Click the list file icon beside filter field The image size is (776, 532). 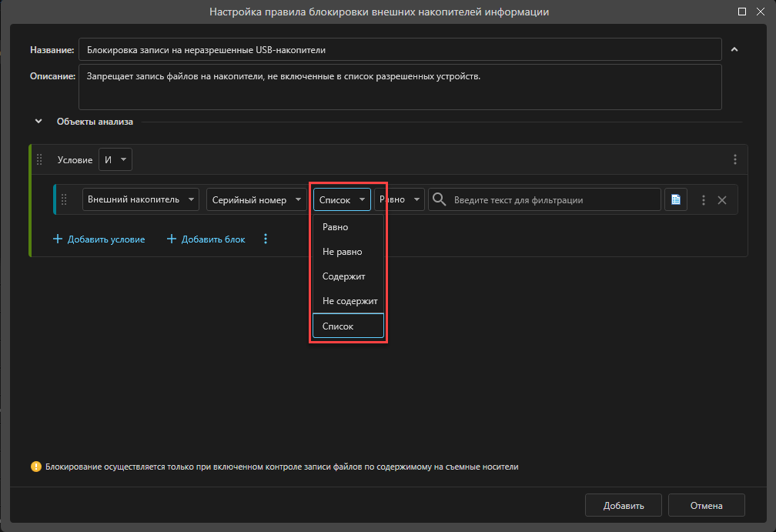pyautogui.click(x=676, y=199)
